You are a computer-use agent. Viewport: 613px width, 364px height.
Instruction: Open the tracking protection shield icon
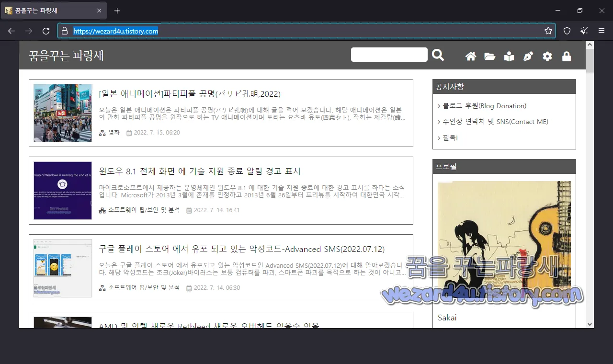click(x=567, y=30)
